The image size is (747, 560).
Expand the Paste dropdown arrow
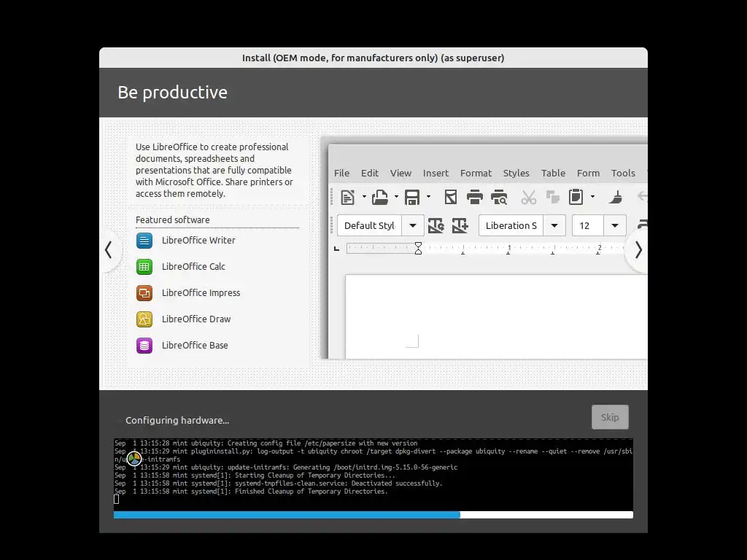(x=592, y=197)
